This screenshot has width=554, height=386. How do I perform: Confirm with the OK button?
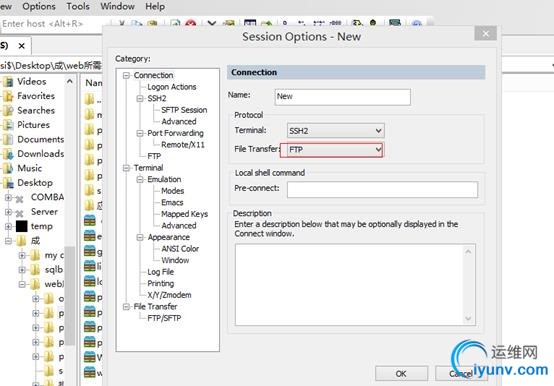[x=401, y=374]
